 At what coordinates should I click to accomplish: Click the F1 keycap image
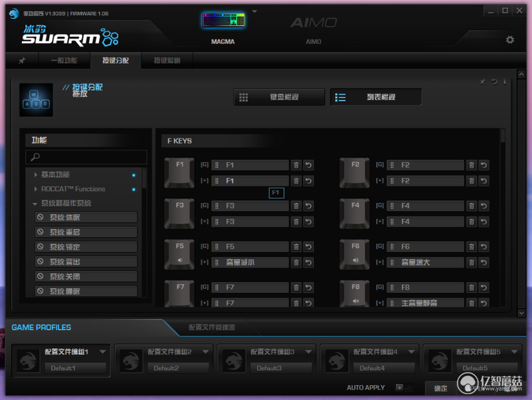point(180,172)
